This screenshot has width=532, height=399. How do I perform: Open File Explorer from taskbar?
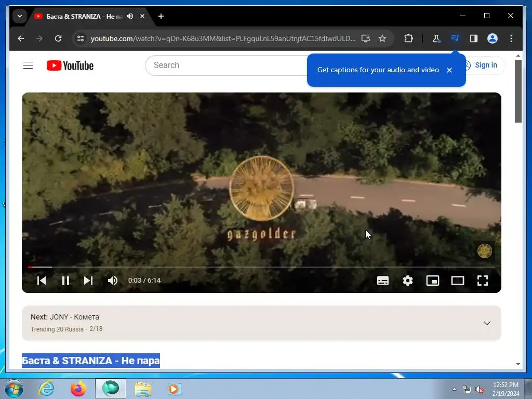[143, 389]
